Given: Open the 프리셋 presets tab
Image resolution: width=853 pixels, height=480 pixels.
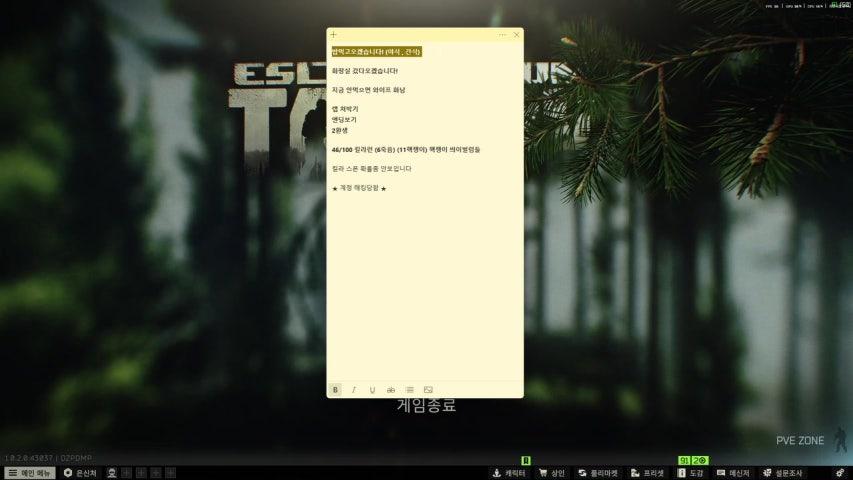Looking at the screenshot, I should point(647,473).
